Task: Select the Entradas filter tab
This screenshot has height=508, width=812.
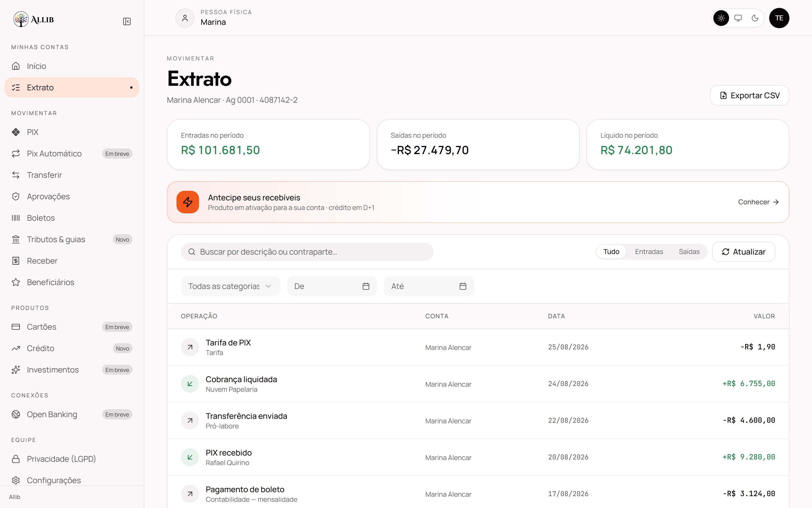Action: tap(648, 252)
